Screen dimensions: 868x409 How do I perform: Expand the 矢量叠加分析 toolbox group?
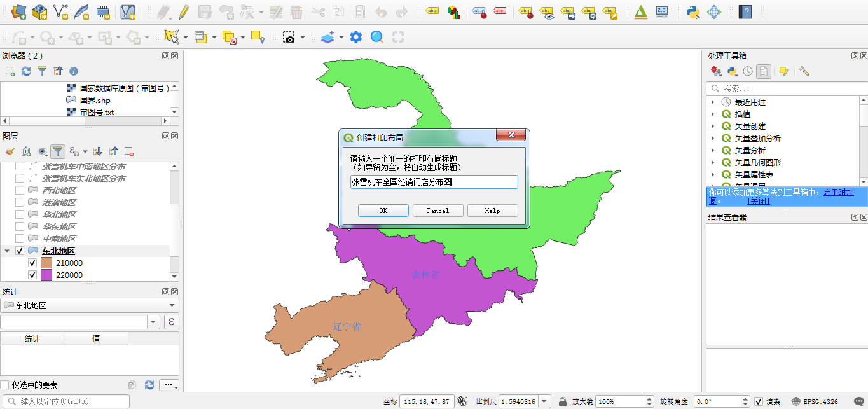713,138
